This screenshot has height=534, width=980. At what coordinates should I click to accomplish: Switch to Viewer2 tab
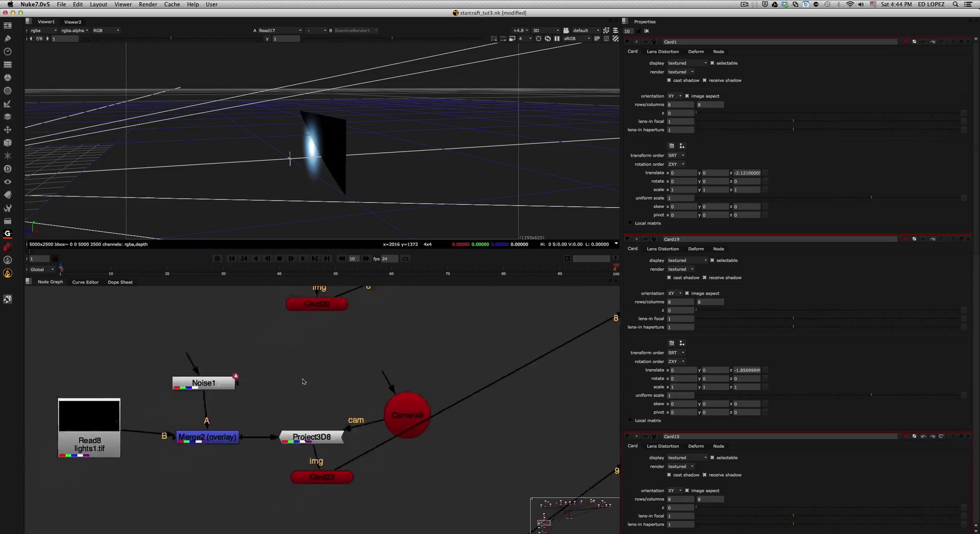coord(72,22)
